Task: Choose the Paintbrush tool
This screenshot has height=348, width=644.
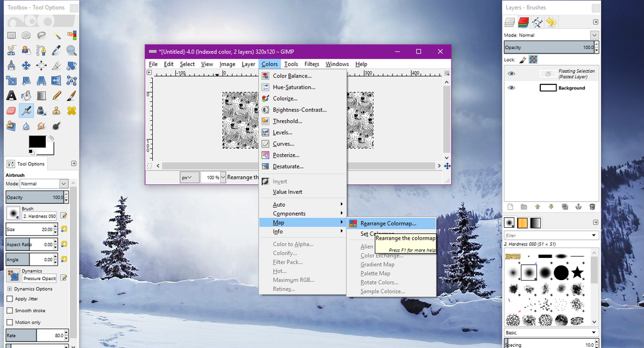Action: click(72, 96)
